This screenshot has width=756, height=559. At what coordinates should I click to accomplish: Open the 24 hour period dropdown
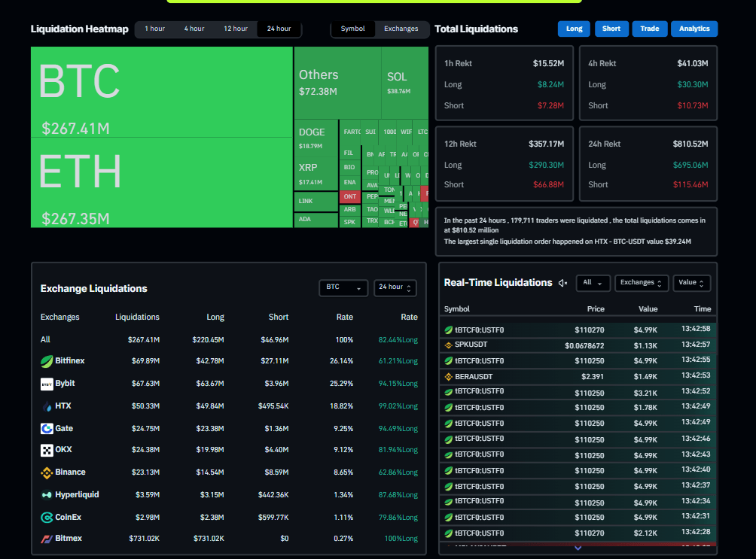395,287
